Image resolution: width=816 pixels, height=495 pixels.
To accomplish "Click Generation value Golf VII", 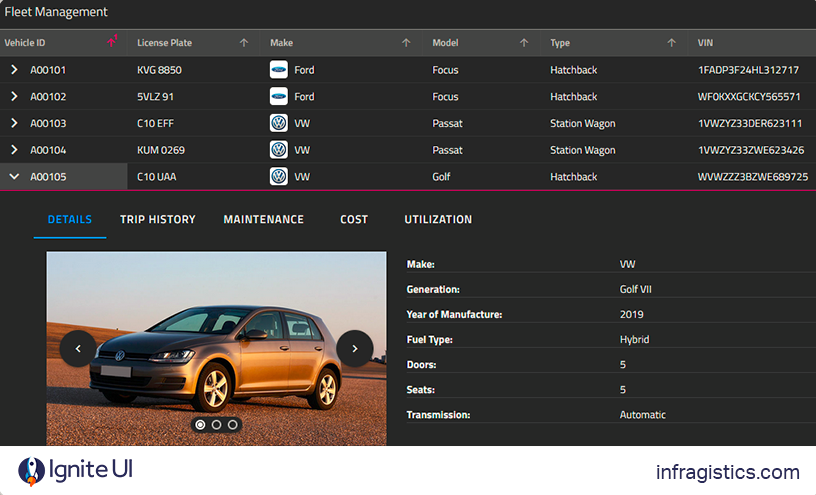I will click(x=635, y=289).
